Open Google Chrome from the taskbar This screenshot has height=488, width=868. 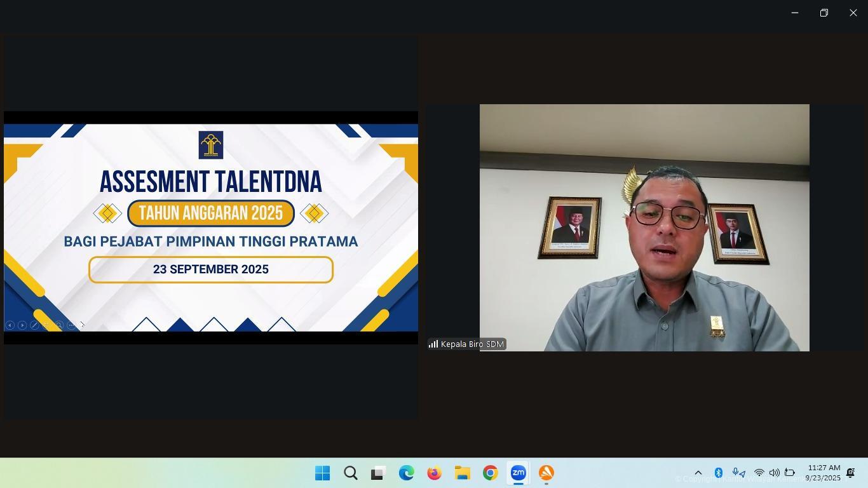(490, 473)
